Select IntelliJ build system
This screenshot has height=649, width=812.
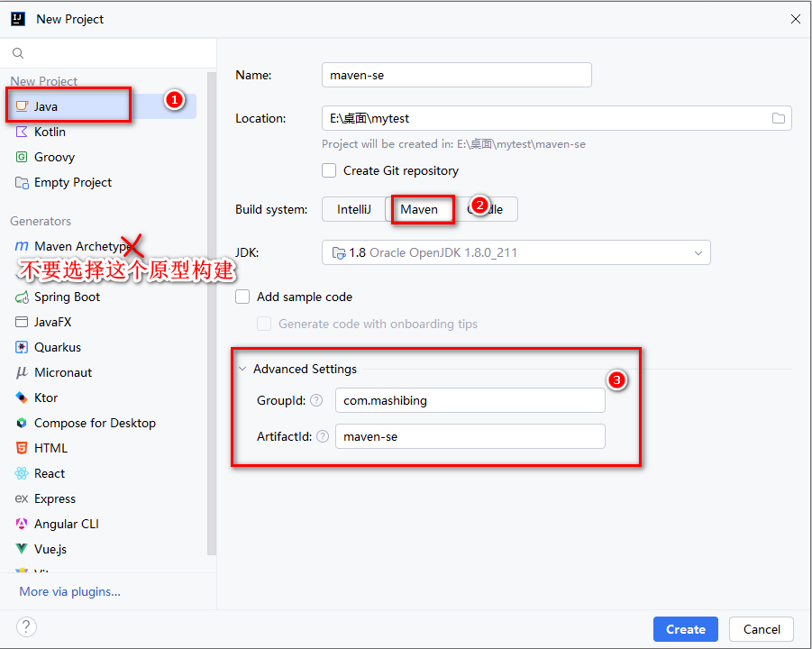(353, 209)
